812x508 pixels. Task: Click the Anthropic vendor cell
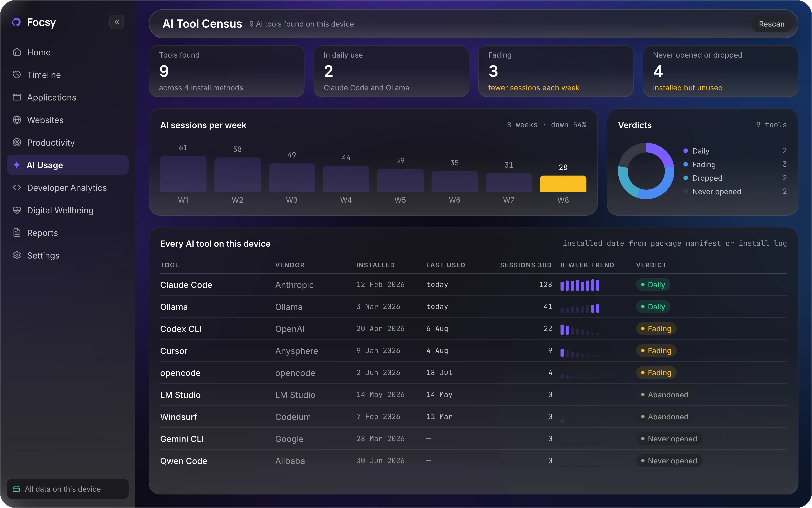pyautogui.click(x=294, y=284)
